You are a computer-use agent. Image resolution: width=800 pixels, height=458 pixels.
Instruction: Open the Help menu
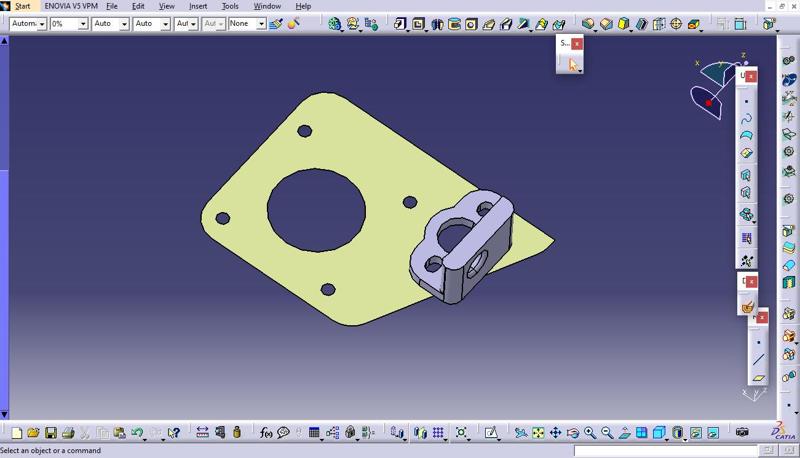coord(303,6)
